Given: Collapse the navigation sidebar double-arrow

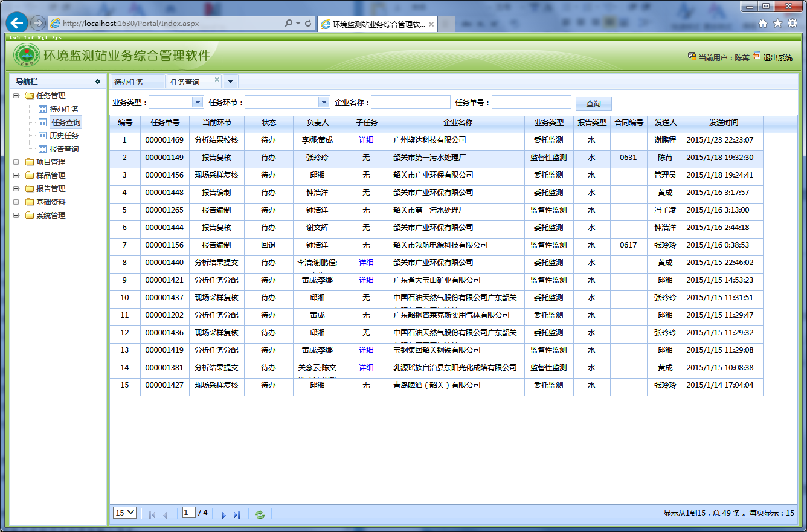Looking at the screenshot, I should pyautogui.click(x=98, y=82).
